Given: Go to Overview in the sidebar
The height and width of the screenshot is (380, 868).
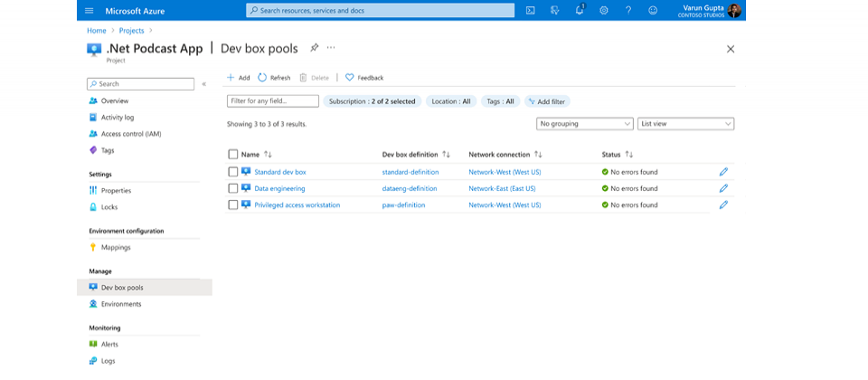Looking at the screenshot, I should tap(115, 100).
